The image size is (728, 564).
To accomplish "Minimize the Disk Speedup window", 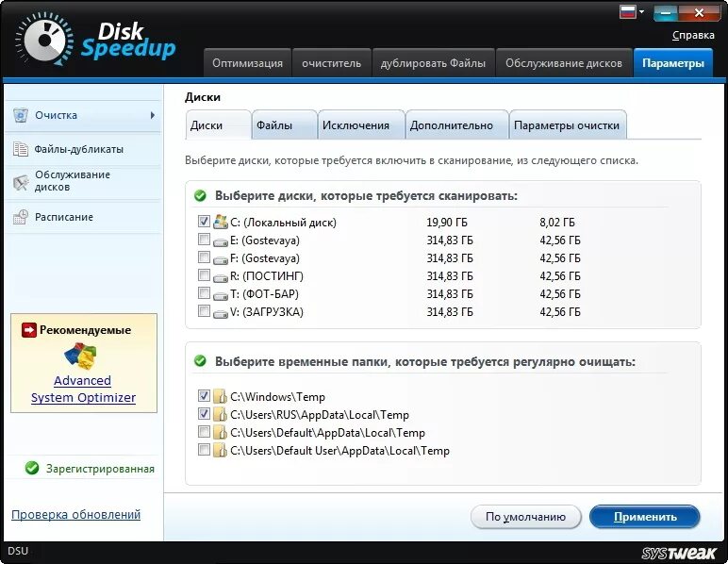I will 665,13.
